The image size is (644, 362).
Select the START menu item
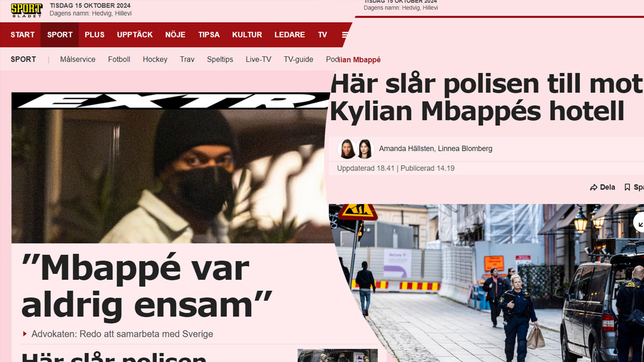coord(23,35)
